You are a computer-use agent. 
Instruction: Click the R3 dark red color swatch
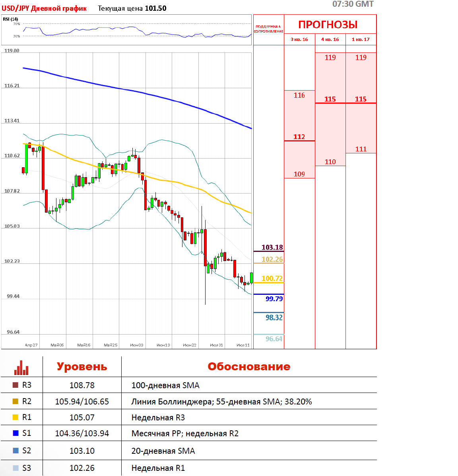16,385
